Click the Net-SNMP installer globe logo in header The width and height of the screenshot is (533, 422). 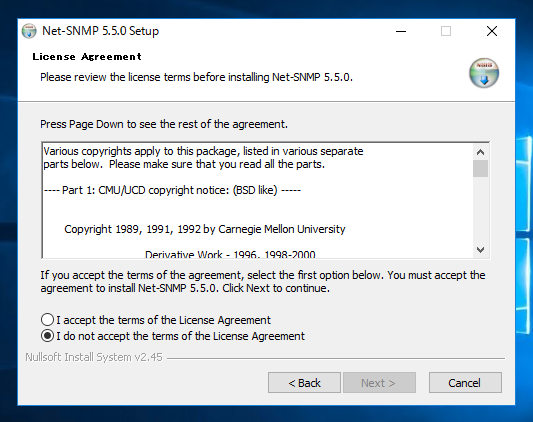tap(484, 73)
